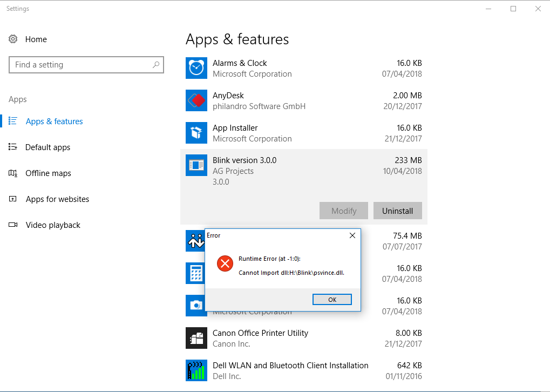550x392 pixels.
Task: Select the Blink app icon
Action: tap(196, 165)
